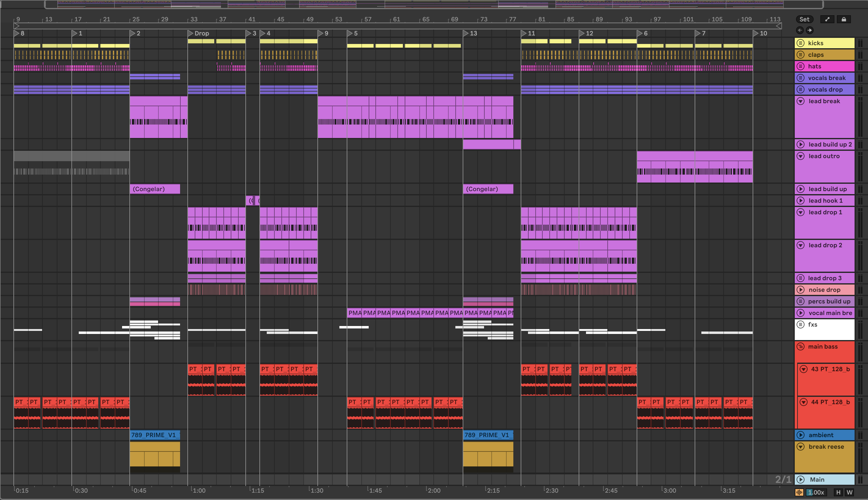868x500 pixels.
Task: Toggle the lock envelopes padlock button
Action: (844, 19)
